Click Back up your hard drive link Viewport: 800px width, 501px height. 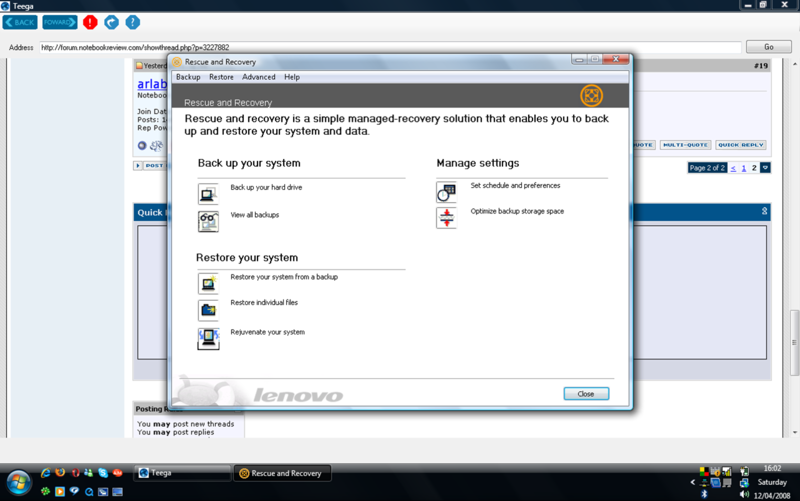[x=266, y=187]
